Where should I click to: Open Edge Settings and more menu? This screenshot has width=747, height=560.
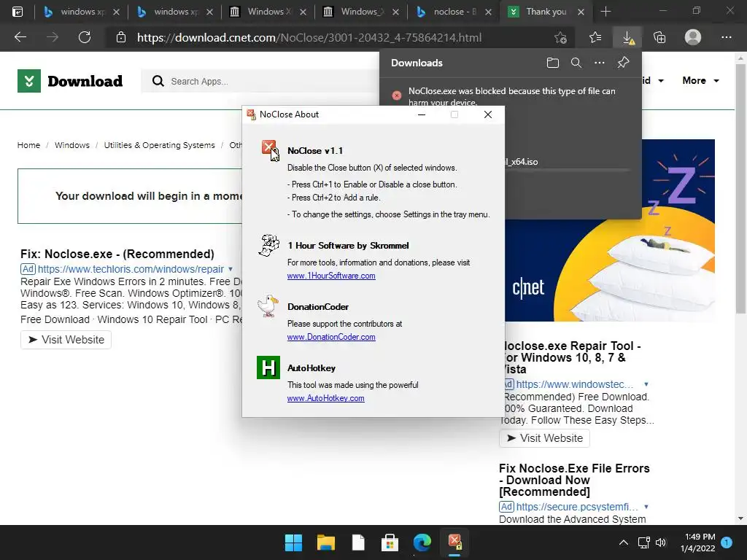coord(726,37)
